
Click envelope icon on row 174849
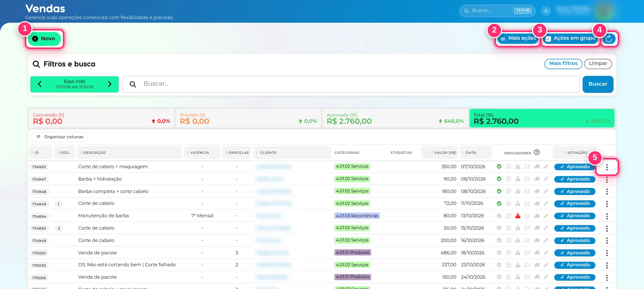tap(527, 204)
